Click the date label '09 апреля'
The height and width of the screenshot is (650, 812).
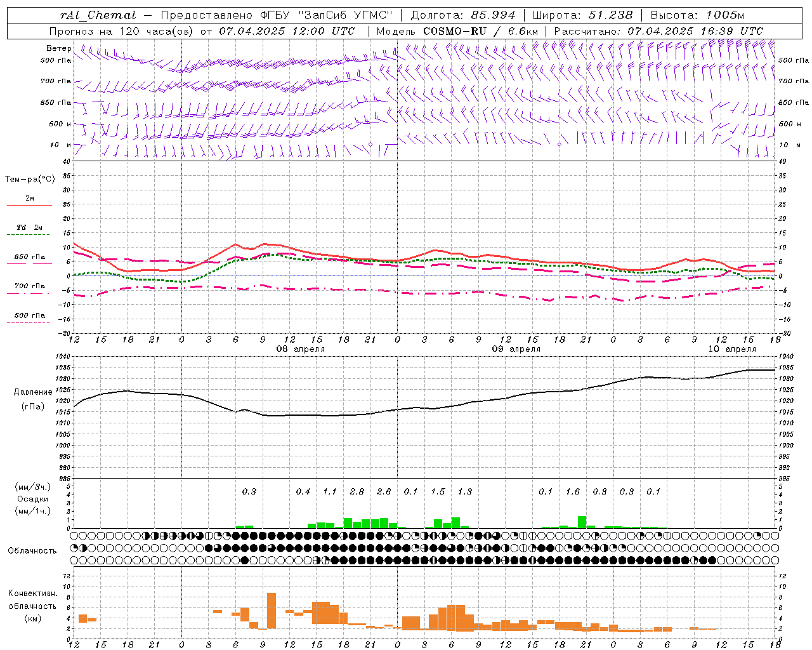(x=516, y=349)
